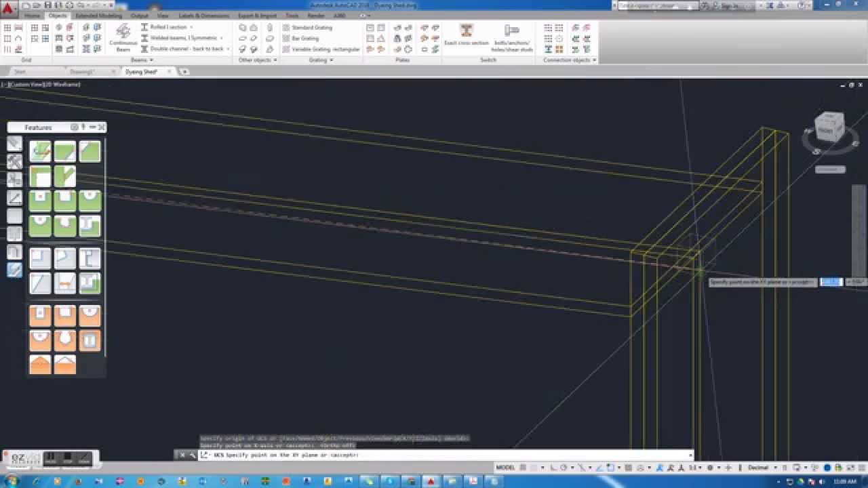Open the WCS dropdown below ViewCube
The width and height of the screenshot is (868, 488).
click(x=830, y=169)
